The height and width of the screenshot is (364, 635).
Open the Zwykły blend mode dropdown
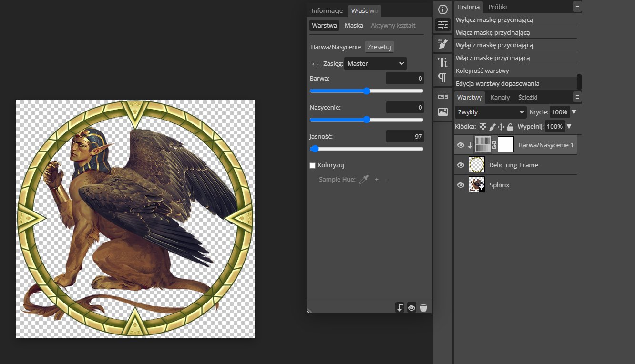(x=490, y=112)
